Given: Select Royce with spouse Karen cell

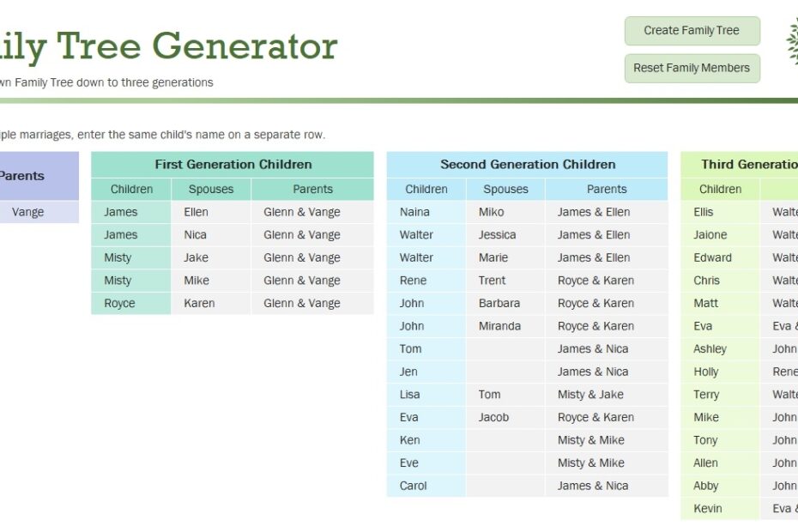Looking at the screenshot, I should pyautogui.click(x=130, y=302).
